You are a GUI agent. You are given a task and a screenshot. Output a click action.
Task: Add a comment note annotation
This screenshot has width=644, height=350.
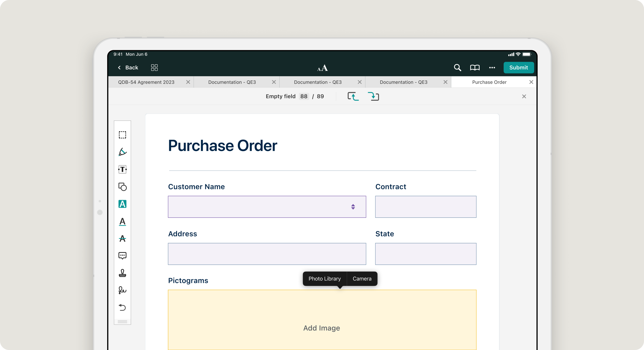pos(122,256)
